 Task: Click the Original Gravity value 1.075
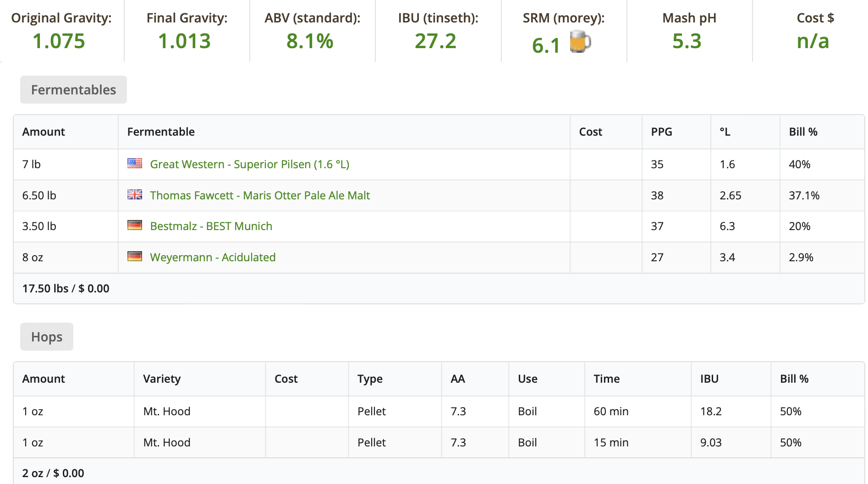click(59, 41)
